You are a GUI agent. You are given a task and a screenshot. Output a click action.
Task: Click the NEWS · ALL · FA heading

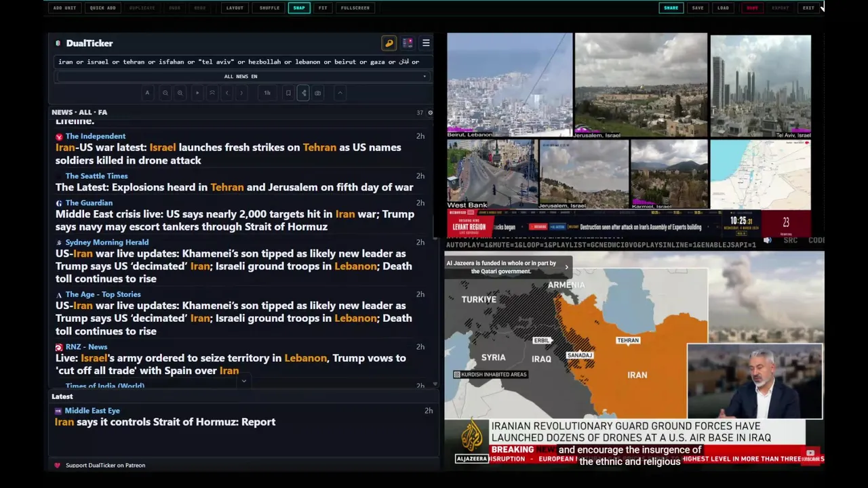(79, 113)
